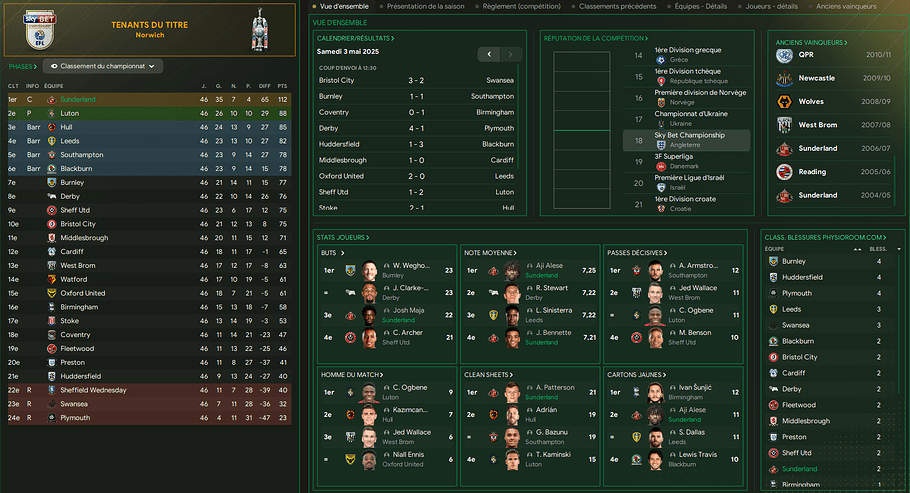Click the Reading badge in Anciens vainqueurs

pyautogui.click(x=784, y=172)
